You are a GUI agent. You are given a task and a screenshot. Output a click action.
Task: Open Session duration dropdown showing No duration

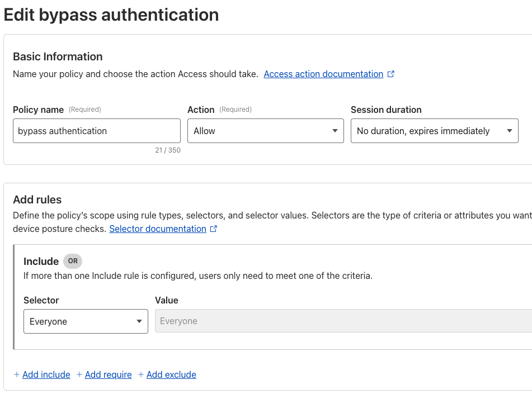(434, 131)
